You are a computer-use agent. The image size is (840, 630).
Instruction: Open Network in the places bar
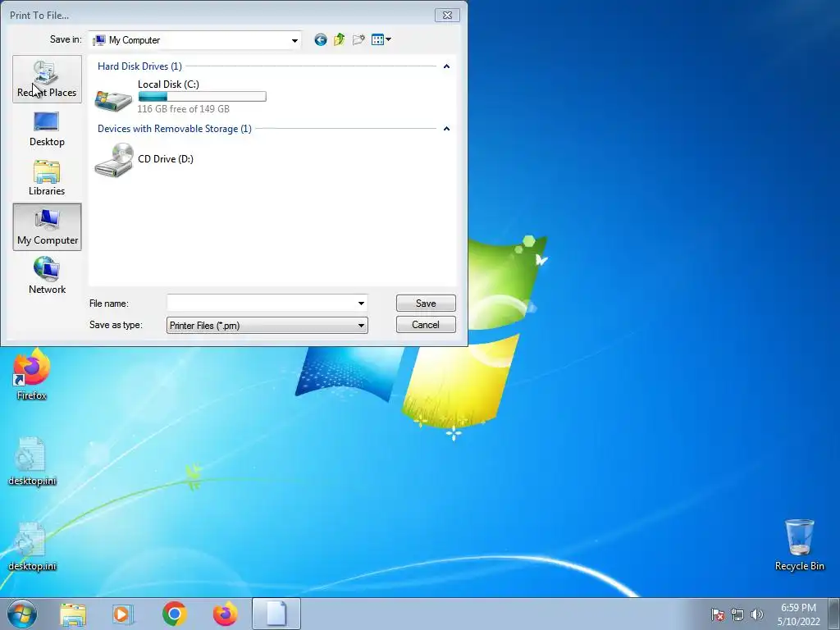point(47,276)
